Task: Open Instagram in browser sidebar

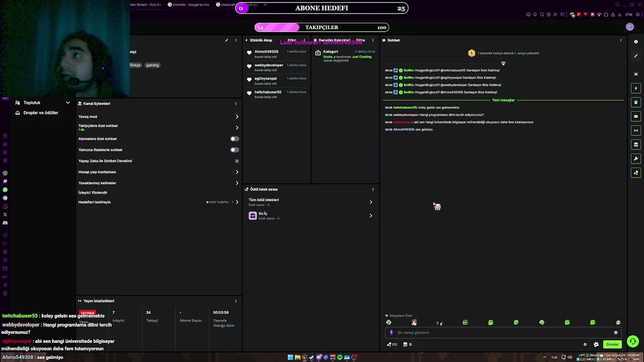Action: click(5, 206)
